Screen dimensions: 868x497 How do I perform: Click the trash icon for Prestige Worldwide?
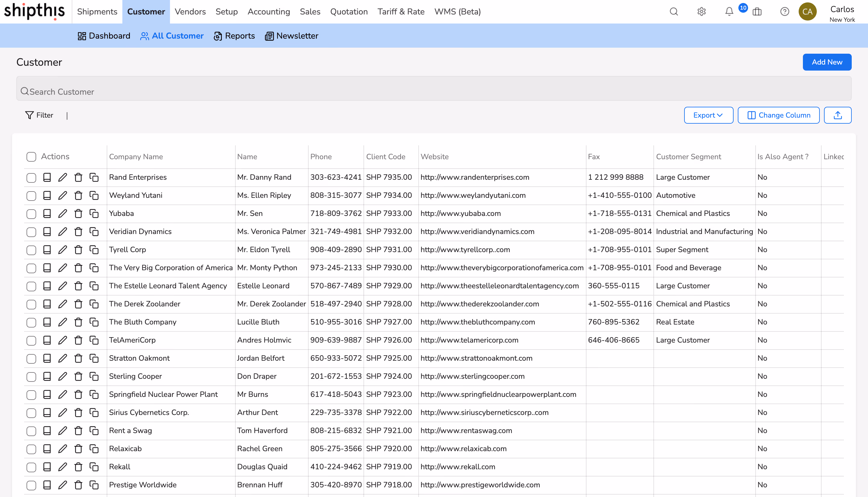point(78,485)
